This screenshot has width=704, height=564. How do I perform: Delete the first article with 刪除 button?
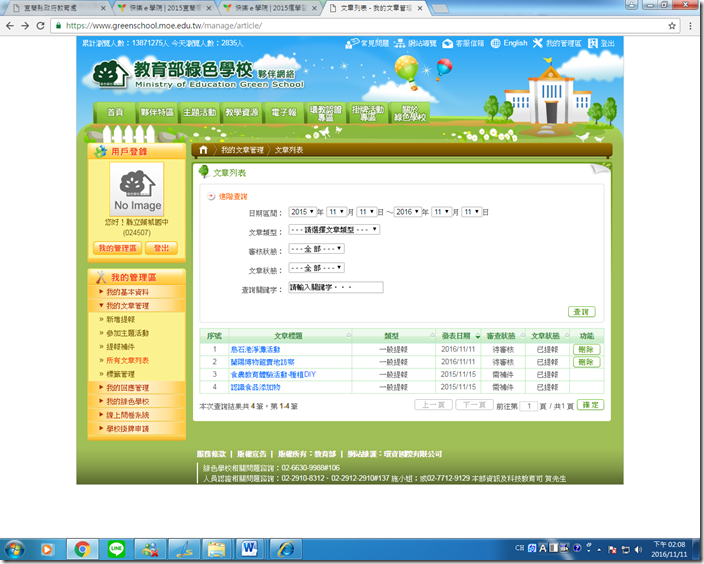(x=585, y=349)
